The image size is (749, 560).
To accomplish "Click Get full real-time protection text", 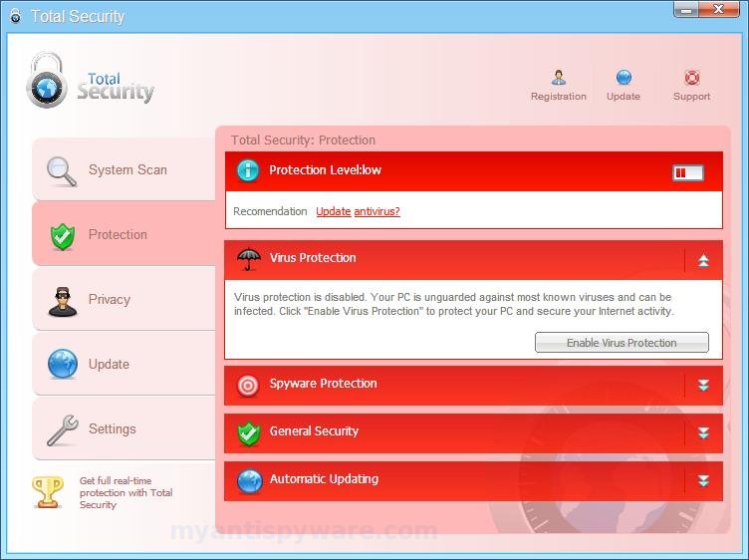I will point(126,492).
